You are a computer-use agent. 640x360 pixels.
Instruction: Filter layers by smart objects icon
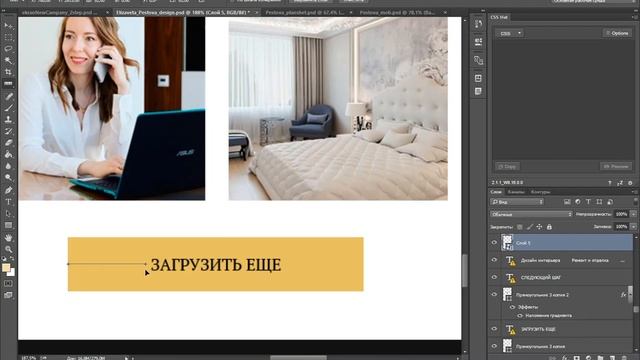(610, 202)
